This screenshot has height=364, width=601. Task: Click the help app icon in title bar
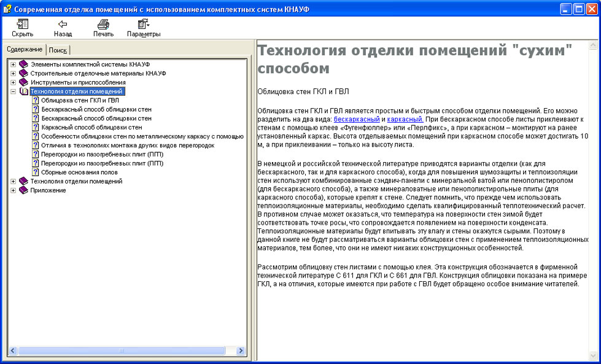point(7,9)
